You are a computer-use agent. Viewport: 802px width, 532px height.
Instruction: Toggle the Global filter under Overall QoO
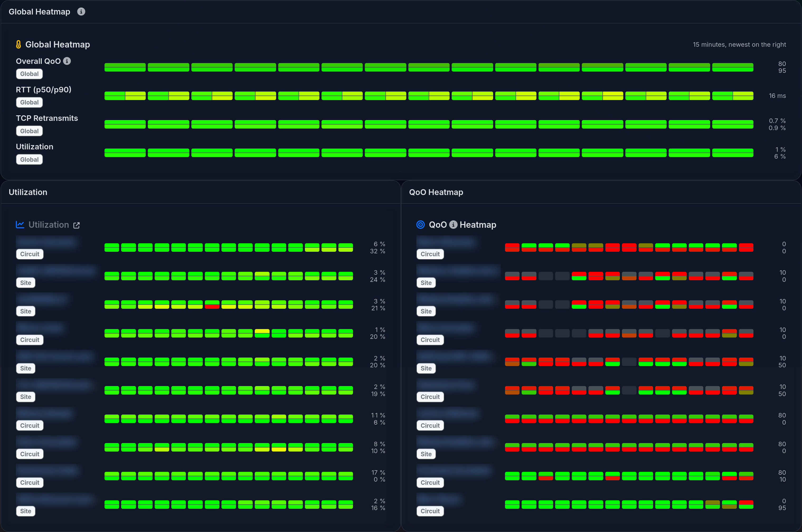coord(29,74)
